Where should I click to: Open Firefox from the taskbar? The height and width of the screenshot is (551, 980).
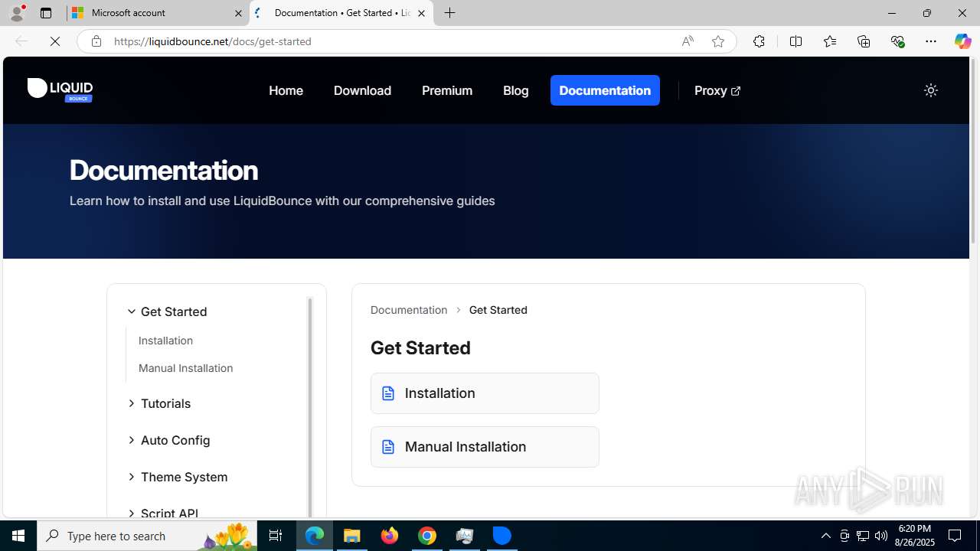(390, 536)
